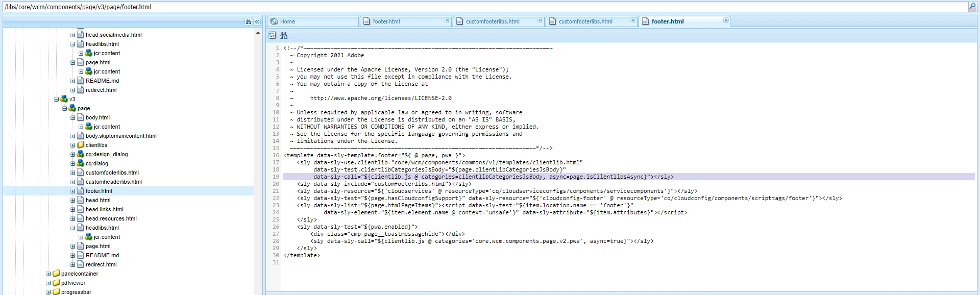Click the progressbar folder icon
Image resolution: width=980 pixels, height=295 pixels.
56,292
